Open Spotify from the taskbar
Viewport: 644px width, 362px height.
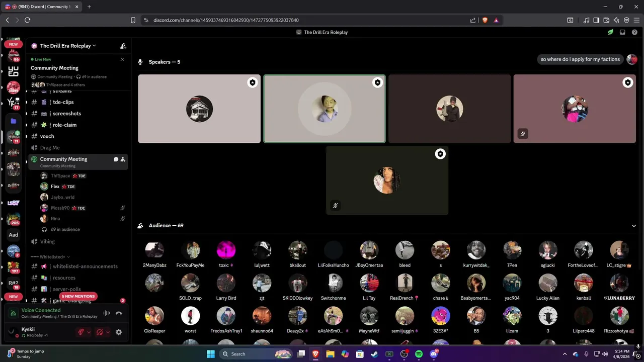pos(419,354)
